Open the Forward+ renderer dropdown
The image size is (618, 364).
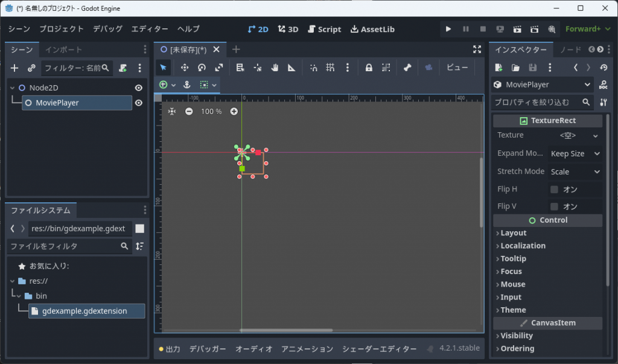(588, 29)
